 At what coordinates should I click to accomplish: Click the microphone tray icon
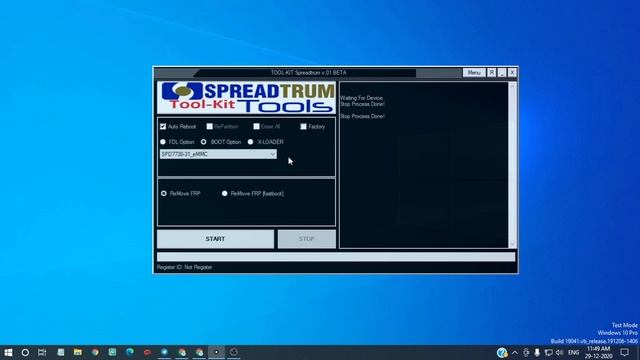coord(537,353)
